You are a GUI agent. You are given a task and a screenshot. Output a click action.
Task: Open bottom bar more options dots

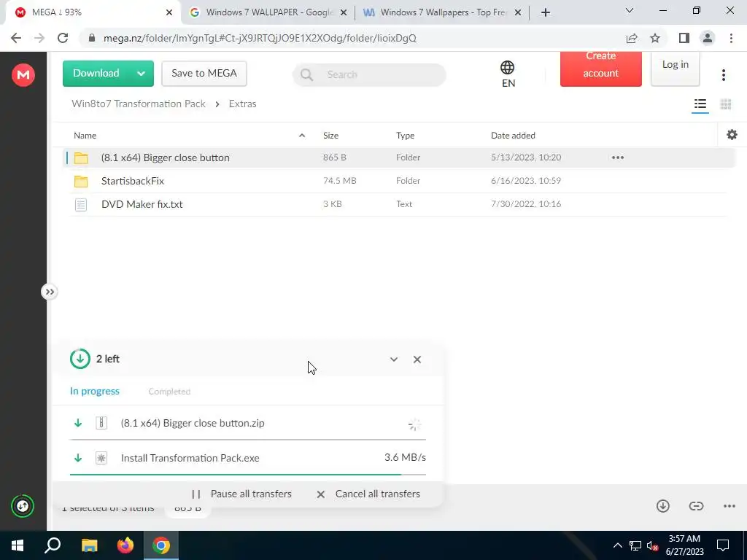point(729,506)
